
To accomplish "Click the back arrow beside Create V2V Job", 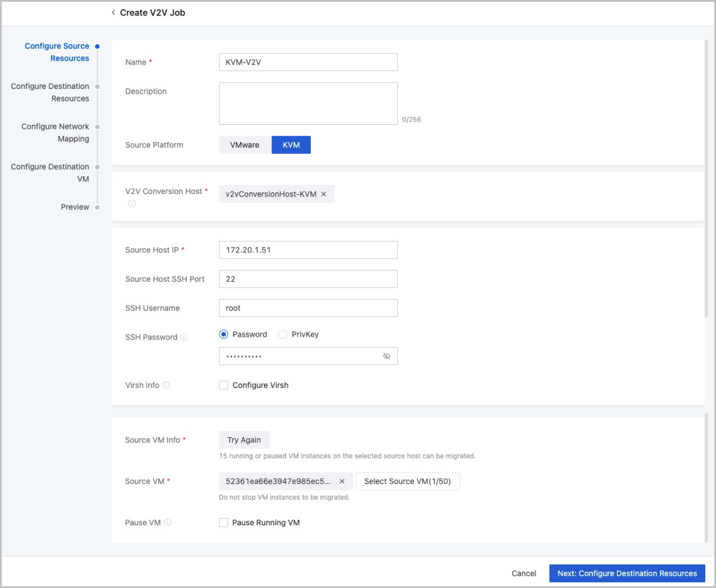I will [113, 13].
